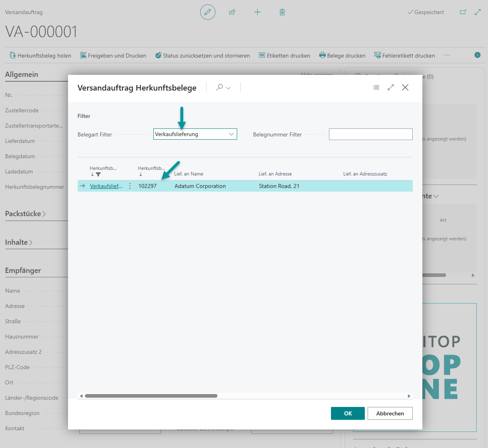This screenshot has width=488, height=448.
Task: Click the edit pencil icon on the Versandauftrag page
Action: point(208,12)
